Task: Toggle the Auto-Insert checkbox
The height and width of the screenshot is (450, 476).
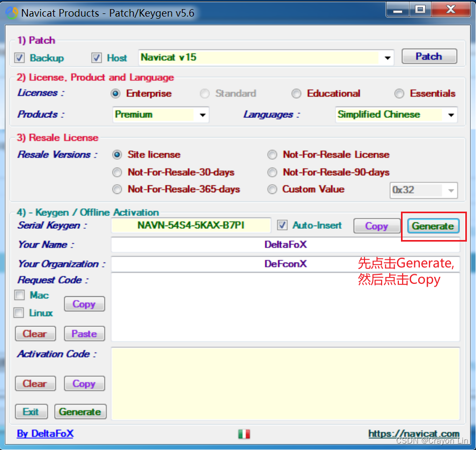Action: (x=282, y=225)
